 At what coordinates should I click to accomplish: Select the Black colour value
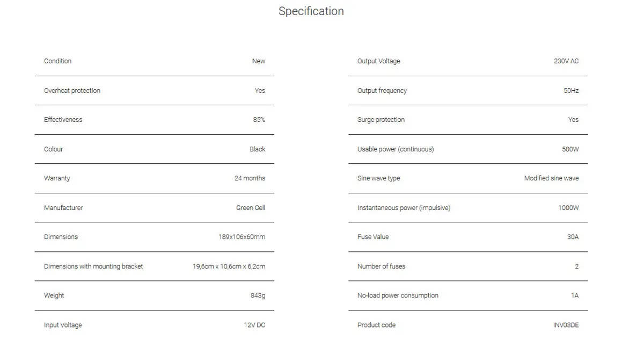click(x=258, y=149)
